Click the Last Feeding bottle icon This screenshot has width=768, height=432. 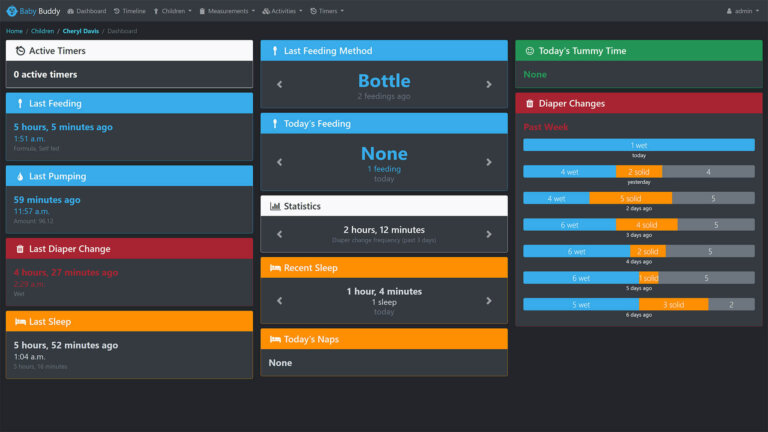[20, 103]
